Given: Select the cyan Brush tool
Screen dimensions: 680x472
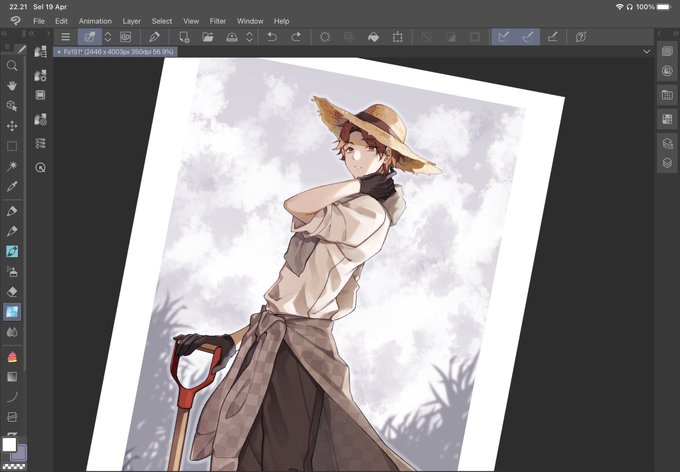Looking at the screenshot, I should (x=12, y=251).
